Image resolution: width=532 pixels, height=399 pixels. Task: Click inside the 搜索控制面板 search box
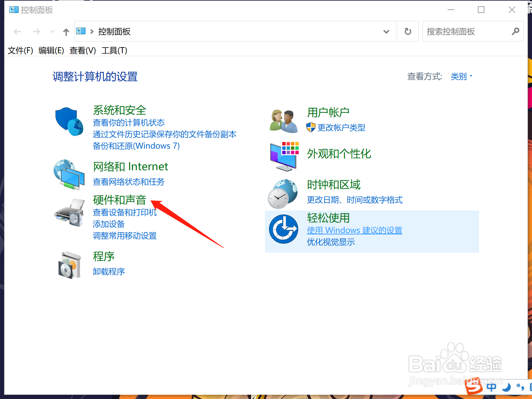(x=465, y=31)
